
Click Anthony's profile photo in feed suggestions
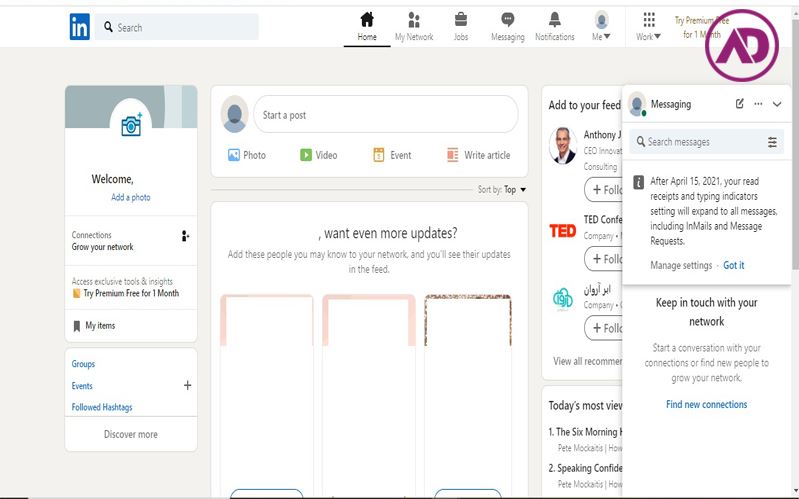563,145
